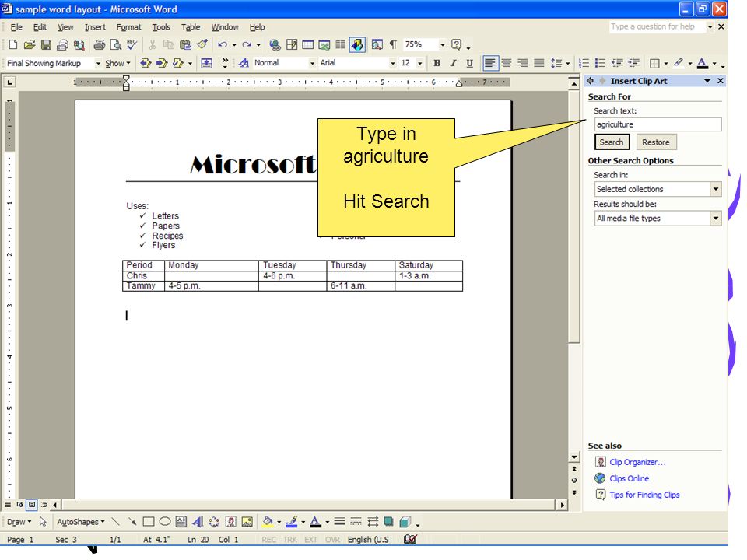Pick the Fill Color bucket

point(268,523)
